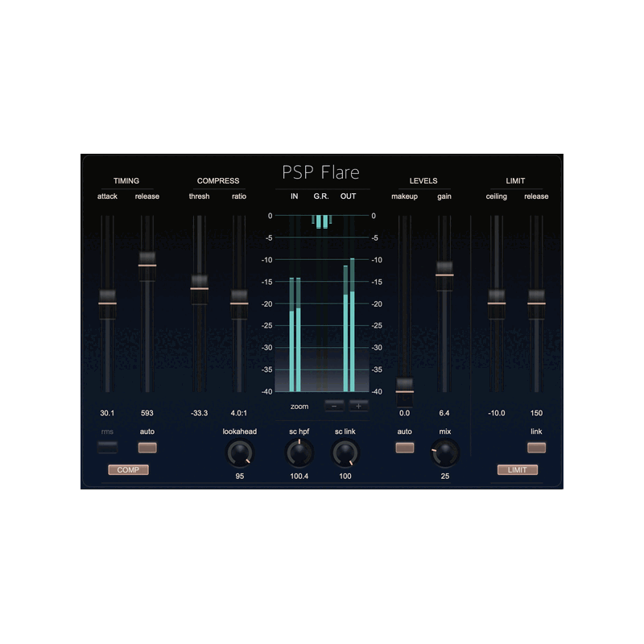This screenshot has width=644, height=644.
Task: Click the release value 593
Action: (147, 413)
